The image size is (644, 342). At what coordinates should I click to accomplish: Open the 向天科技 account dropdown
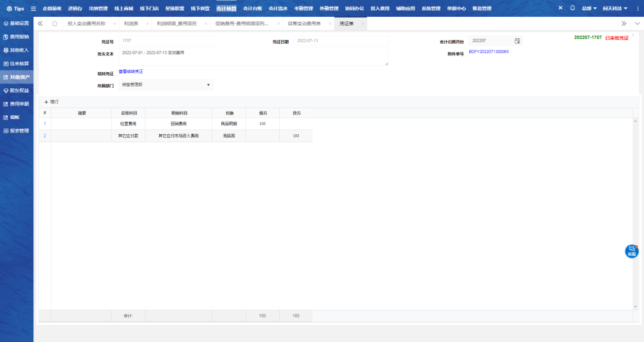click(x=615, y=9)
